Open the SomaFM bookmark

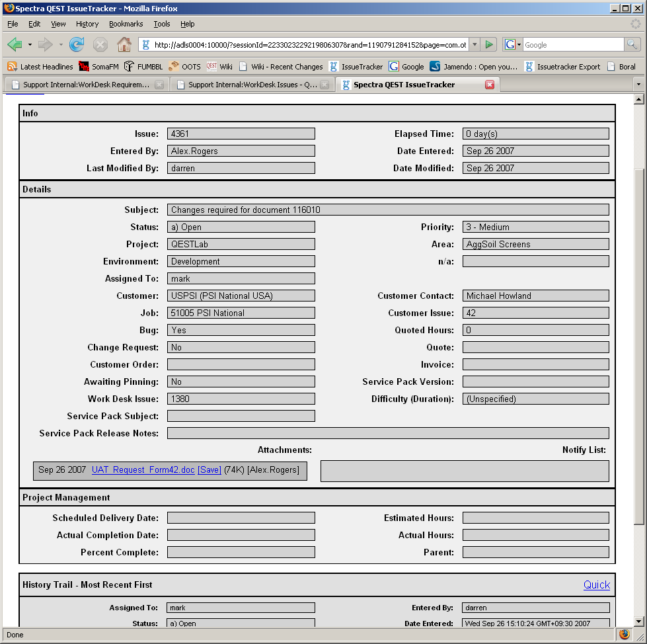(98, 67)
